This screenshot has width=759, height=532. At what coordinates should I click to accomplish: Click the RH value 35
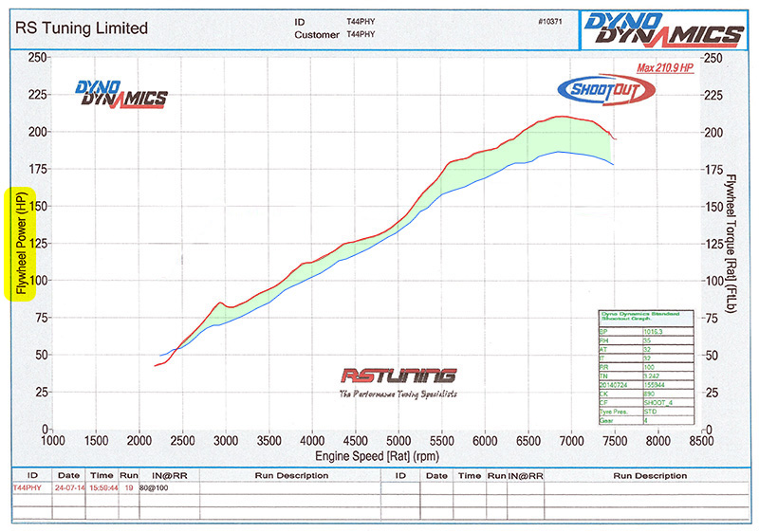point(647,341)
